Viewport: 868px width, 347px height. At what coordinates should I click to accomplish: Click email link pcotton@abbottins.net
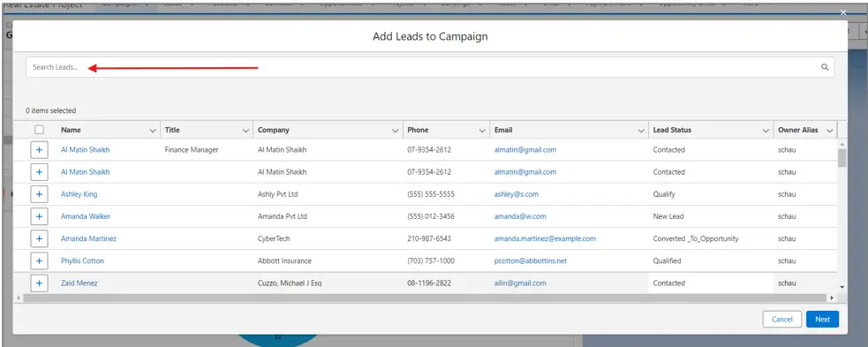(x=531, y=260)
